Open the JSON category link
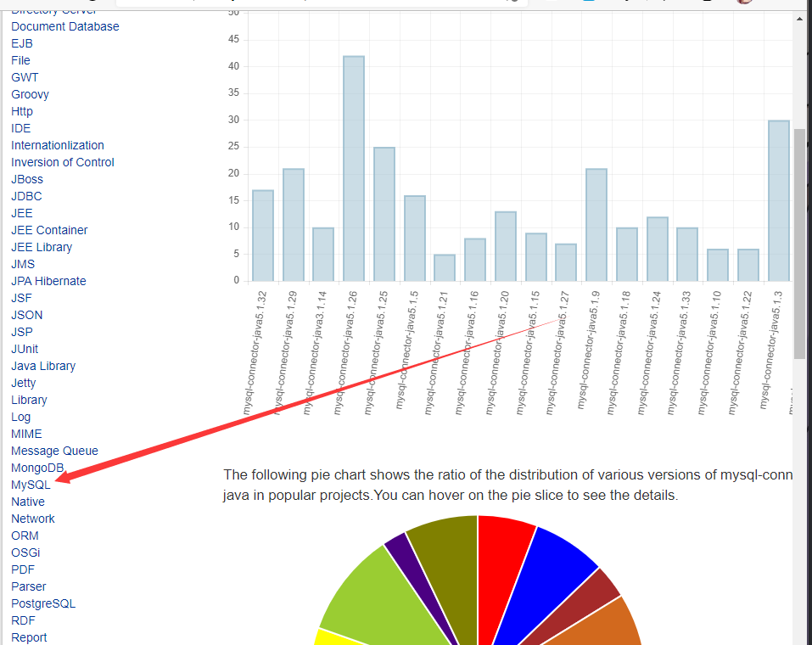Image resolution: width=812 pixels, height=645 pixels. (x=27, y=315)
